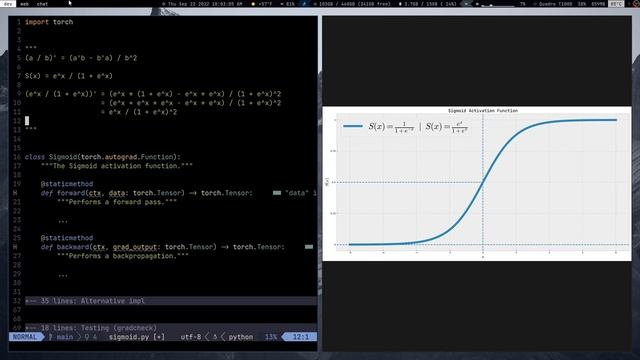Click the 'Performs a forward pass' docstring
Screen dimensions: 640x360
point(117,202)
